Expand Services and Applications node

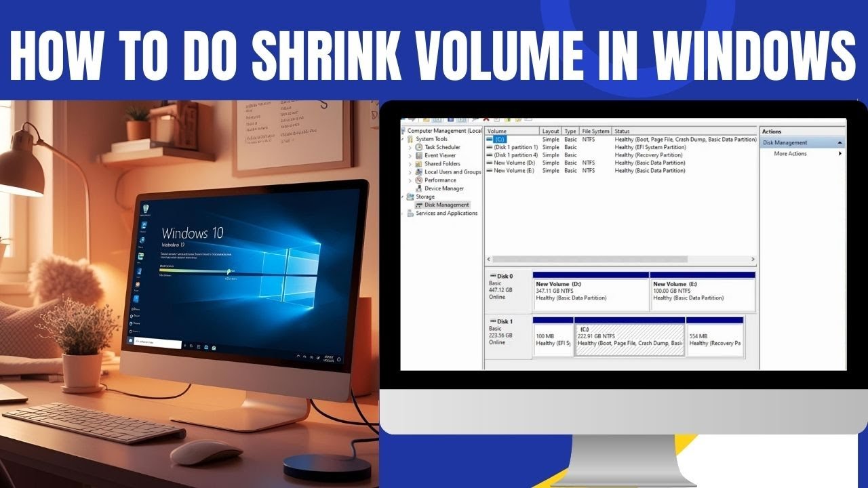tap(403, 213)
